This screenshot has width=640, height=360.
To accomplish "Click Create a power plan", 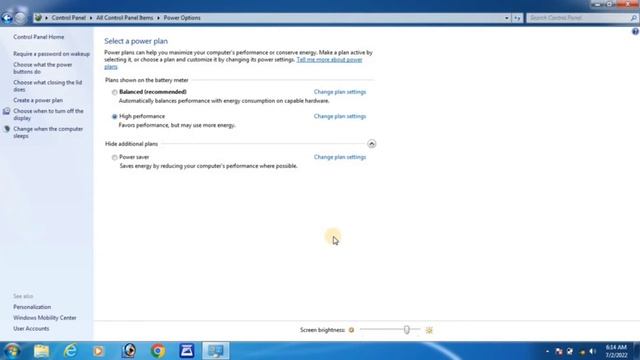I will [x=38, y=100].
